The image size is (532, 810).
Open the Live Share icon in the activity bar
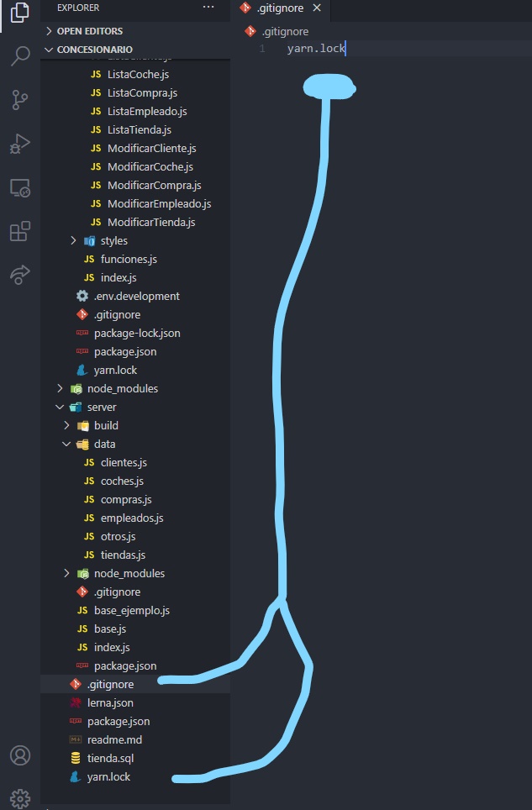[19, 275]
